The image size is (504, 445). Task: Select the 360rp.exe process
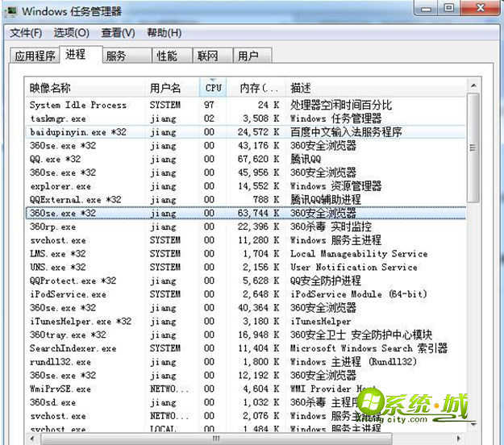coord(246,227)
